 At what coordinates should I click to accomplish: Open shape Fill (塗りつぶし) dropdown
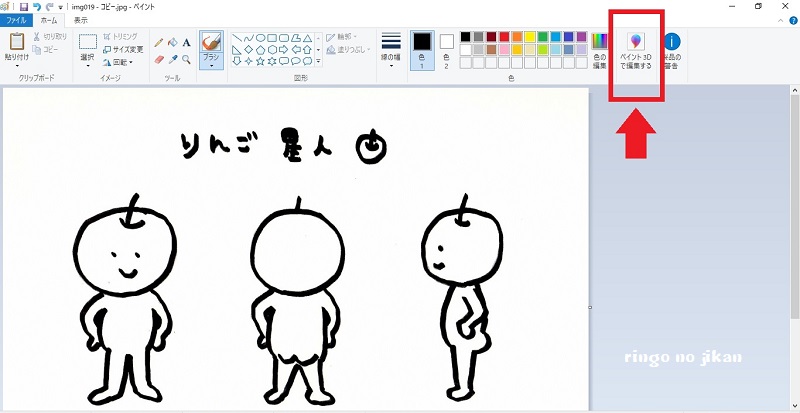point(346,50)
